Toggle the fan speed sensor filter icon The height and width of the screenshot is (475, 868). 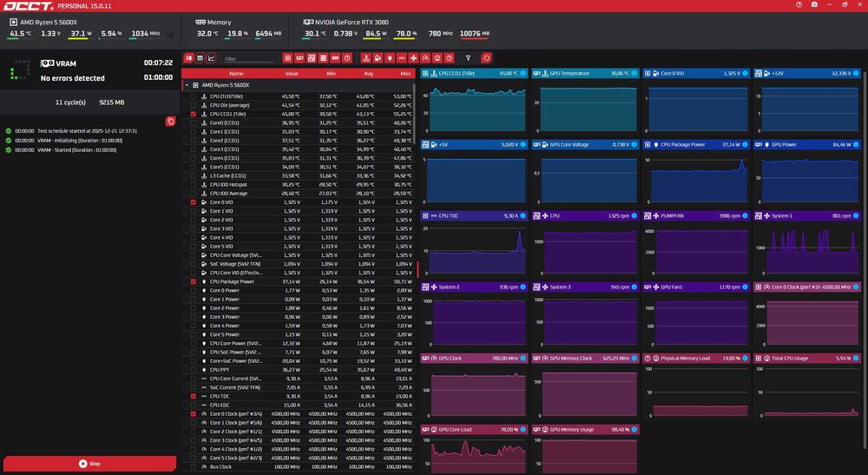click(x=413, y=58)
